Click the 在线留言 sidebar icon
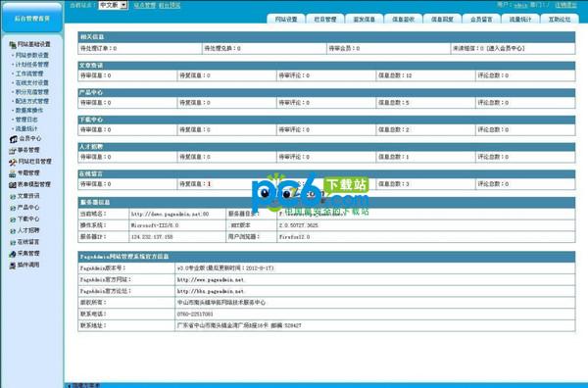Image resolution: width=588 pixels, height=388 pixels. pyautogui.click(x=13, y=243)
